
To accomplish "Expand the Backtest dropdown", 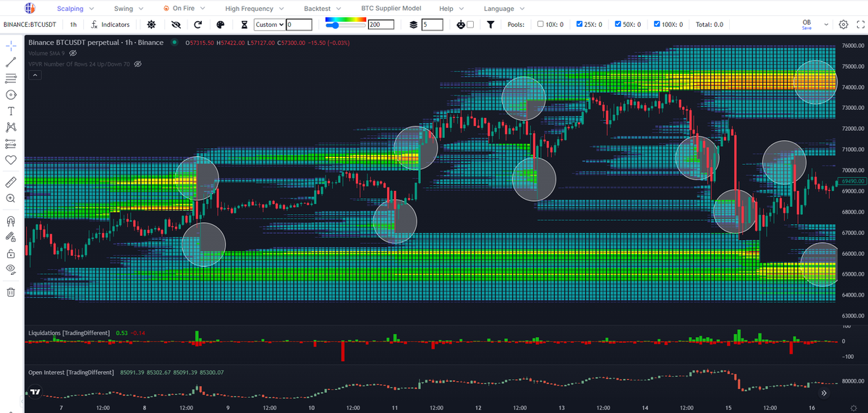I will [323, 9].
